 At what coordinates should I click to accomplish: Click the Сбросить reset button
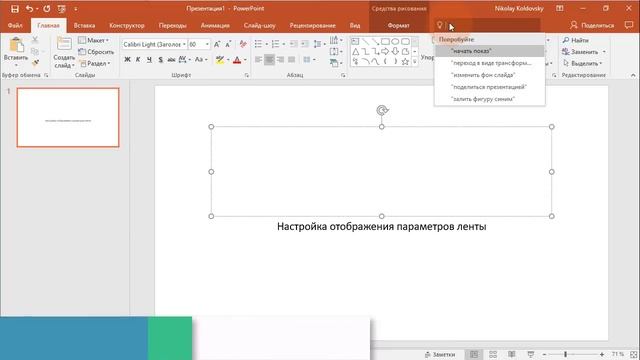click(x=96, y=52)
